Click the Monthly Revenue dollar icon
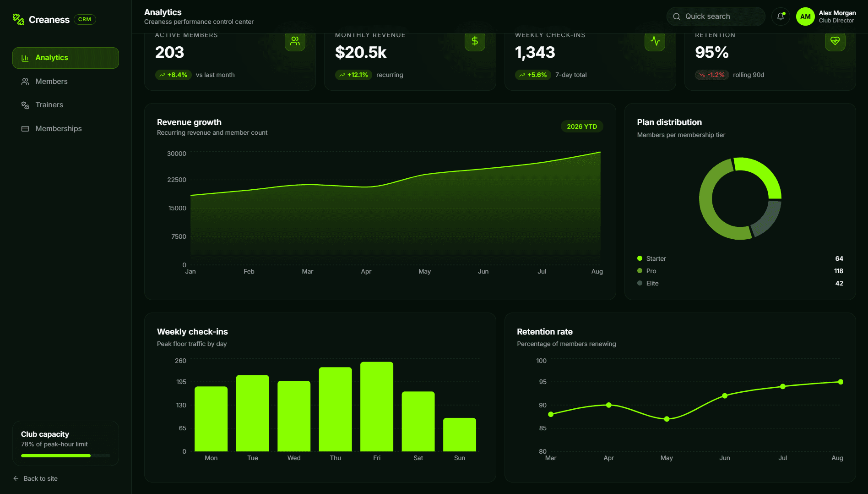This screenshot has height=494, width=868. [475, 41]
